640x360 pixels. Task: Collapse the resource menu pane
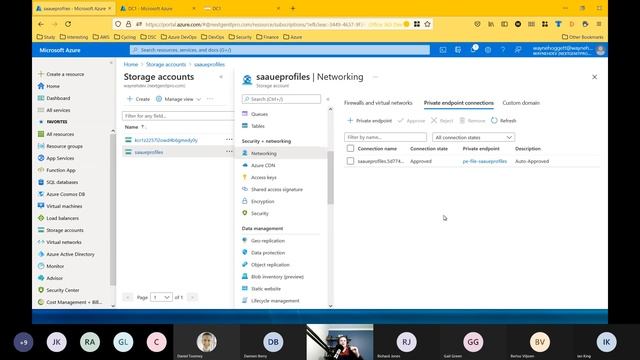click(x=328, y=99)
